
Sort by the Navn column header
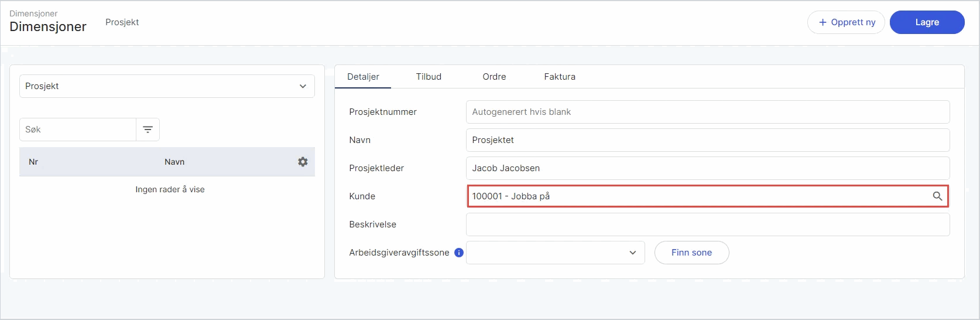(174, 162)
